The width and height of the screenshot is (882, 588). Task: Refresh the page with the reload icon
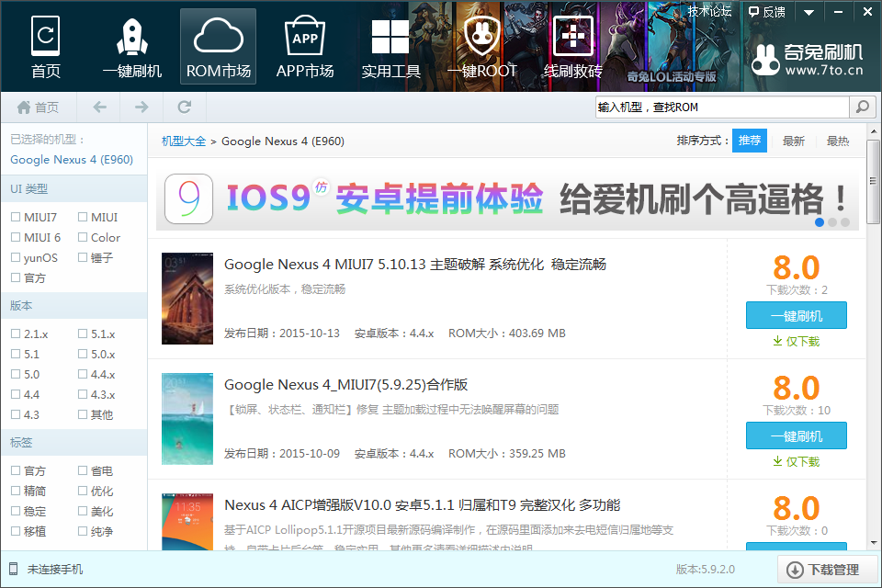tap(185, 107)
